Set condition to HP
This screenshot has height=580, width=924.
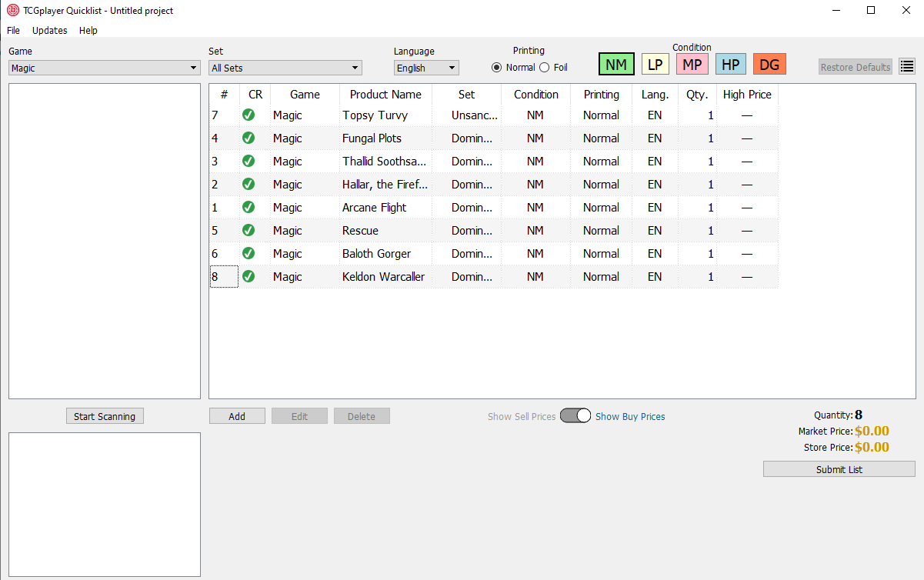(731, 65)
